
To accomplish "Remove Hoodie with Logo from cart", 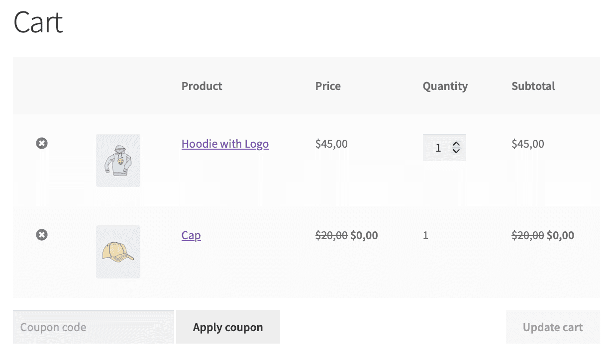I will (42, 143).
